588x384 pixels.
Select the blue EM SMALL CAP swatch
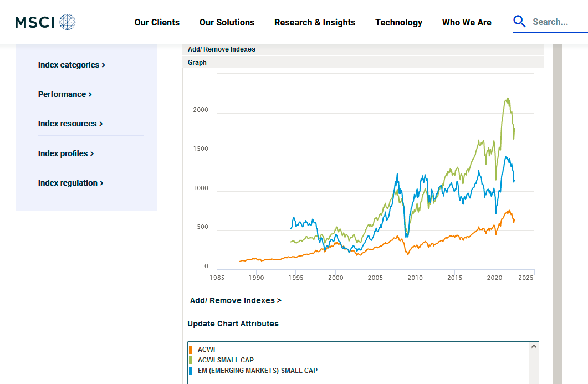191,371
